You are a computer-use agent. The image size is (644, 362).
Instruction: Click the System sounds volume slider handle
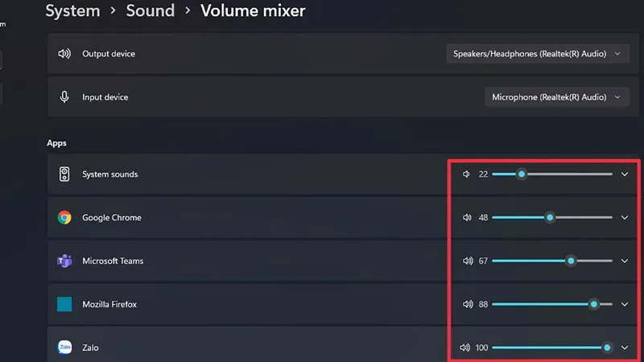(522, 174)
